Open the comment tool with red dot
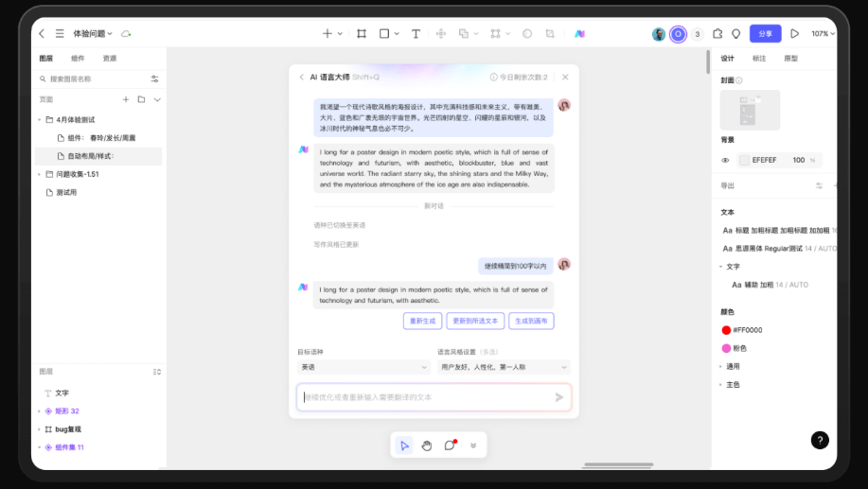The image size is (868, 489). pos(450,445)
